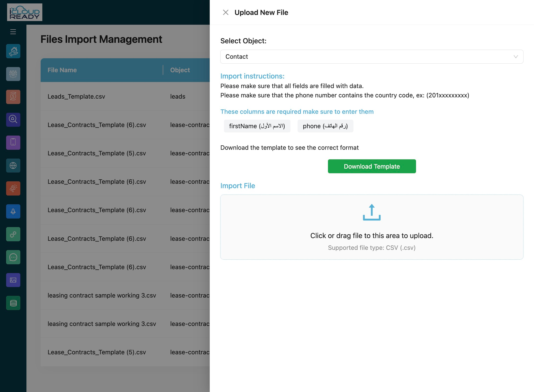Close the Upload New File drawer
534x392 pixels.
point(226,12)
